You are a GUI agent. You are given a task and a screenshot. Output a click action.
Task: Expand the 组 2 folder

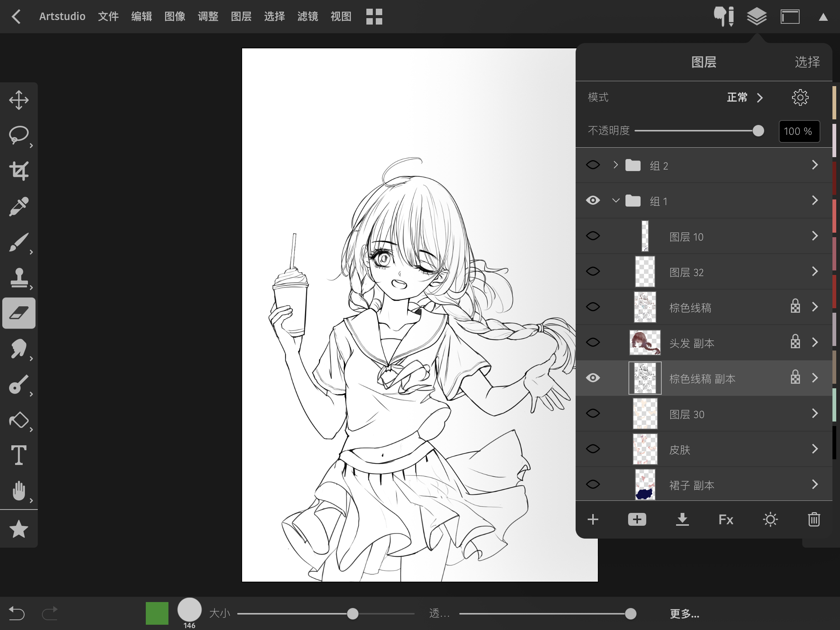click(x=616, y=165)
